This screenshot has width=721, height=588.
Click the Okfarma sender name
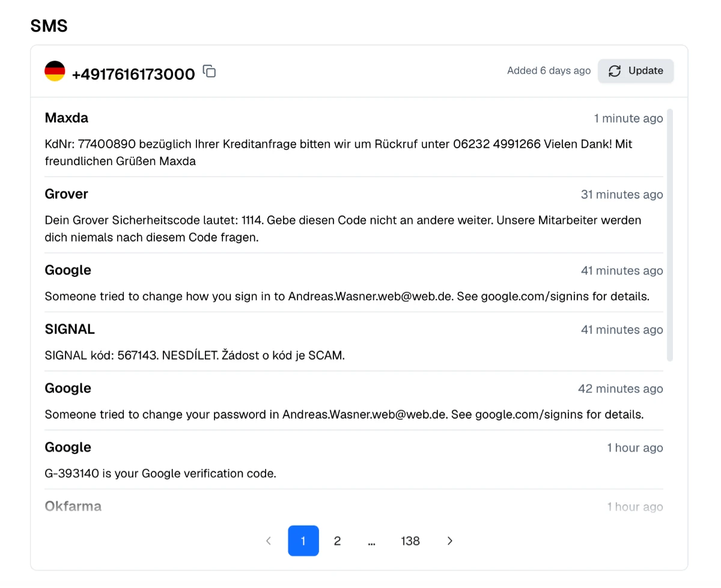[x=73, y=506]
